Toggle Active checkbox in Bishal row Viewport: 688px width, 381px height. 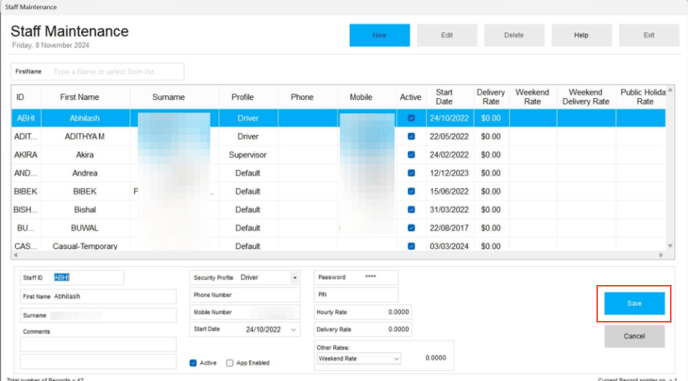(x=411, y=209)
